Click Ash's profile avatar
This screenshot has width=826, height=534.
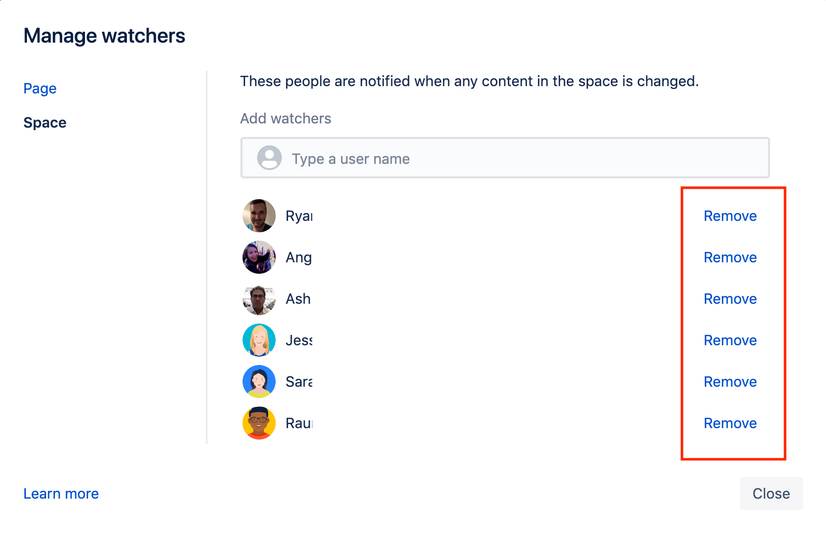pos(259,299)
